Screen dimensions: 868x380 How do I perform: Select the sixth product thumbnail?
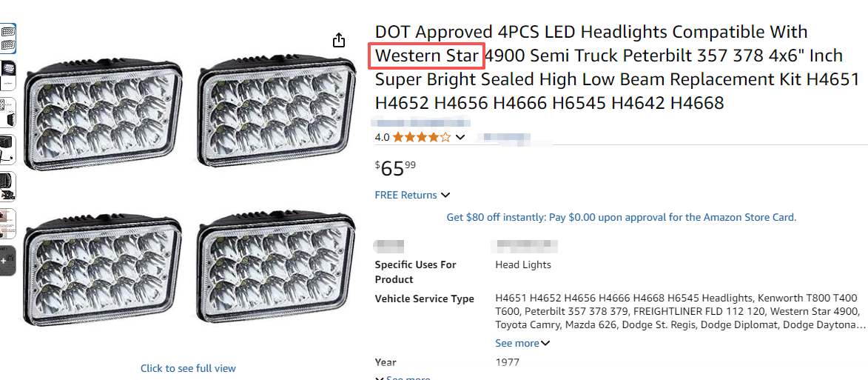coord(7,224)
